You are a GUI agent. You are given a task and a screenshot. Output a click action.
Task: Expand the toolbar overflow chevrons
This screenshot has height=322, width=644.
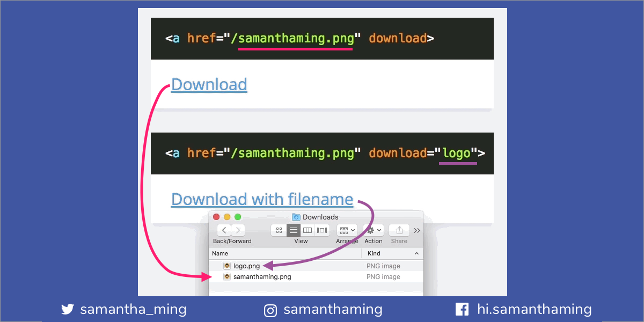click(417, 231)
